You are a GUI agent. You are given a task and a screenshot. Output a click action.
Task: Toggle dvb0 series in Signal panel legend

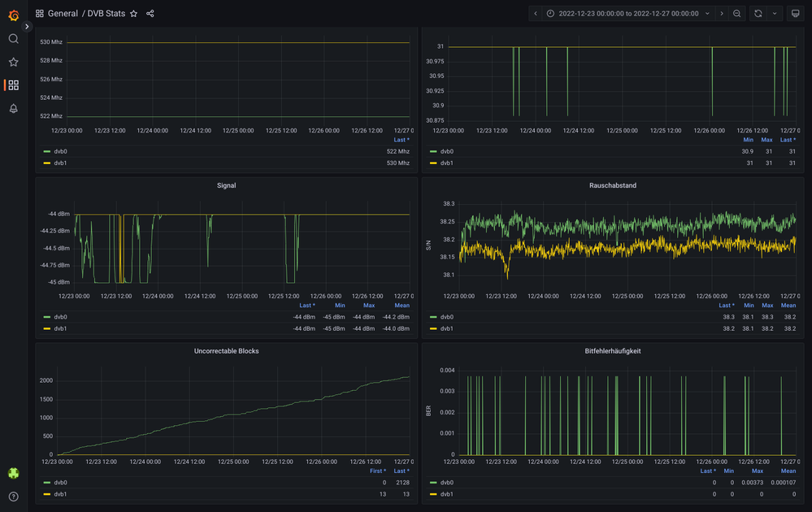[x=60, y=317]
